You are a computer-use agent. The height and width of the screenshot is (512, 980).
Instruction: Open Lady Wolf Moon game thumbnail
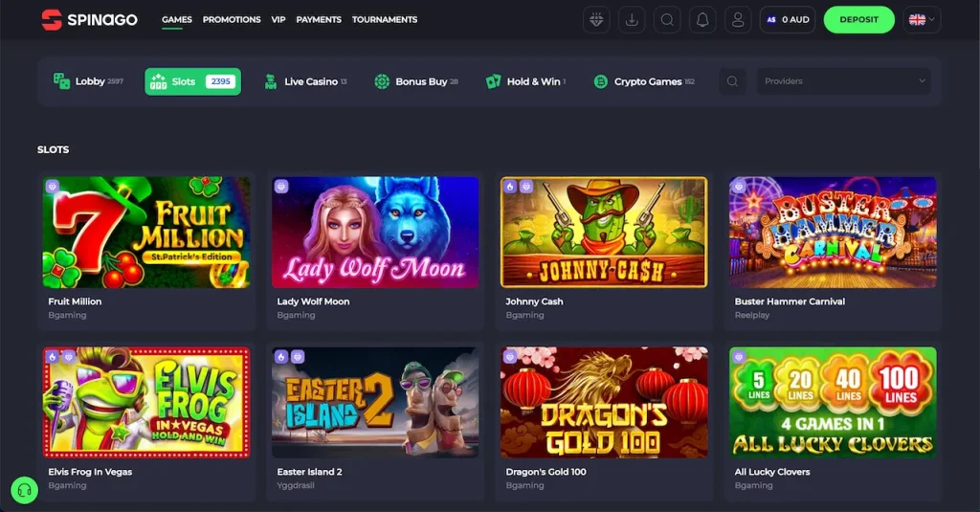(x=375, y=232)
